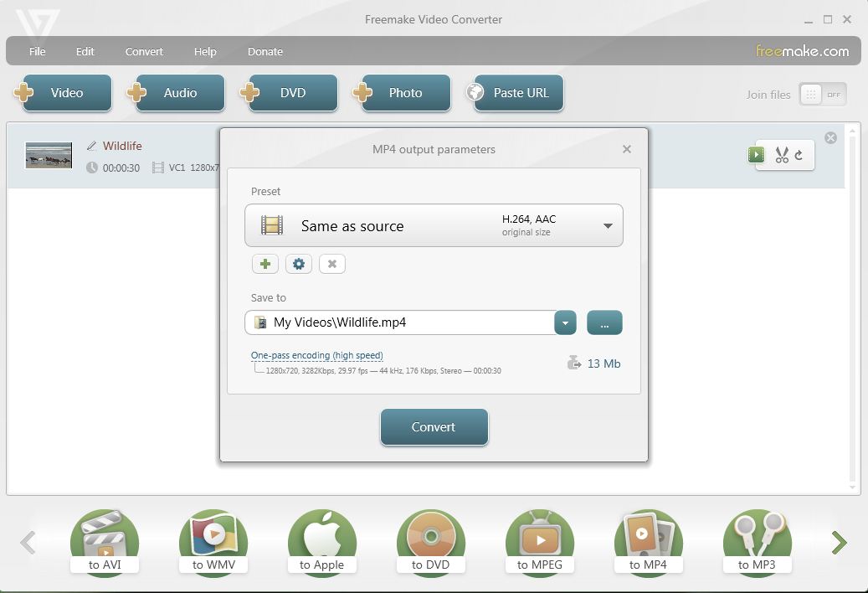Rename Wildlife using the pencil icon
868x593 pixels.
pyautogui.click(x=92, y=145)
